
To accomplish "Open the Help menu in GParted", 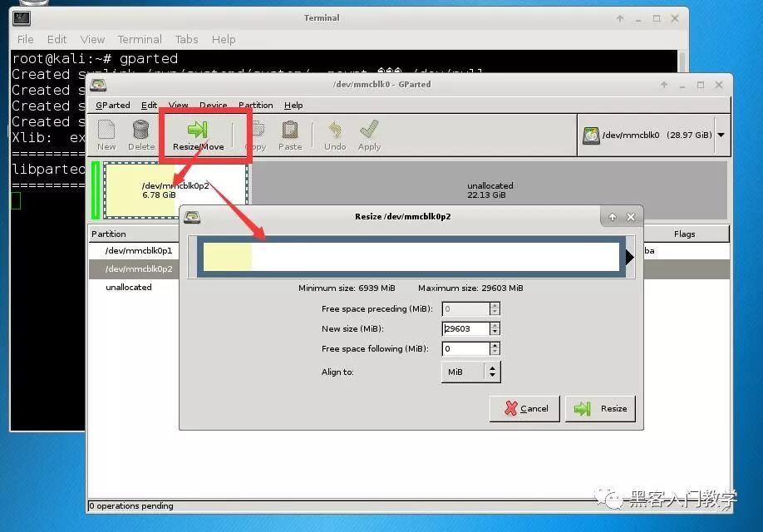I will point(293,105).
